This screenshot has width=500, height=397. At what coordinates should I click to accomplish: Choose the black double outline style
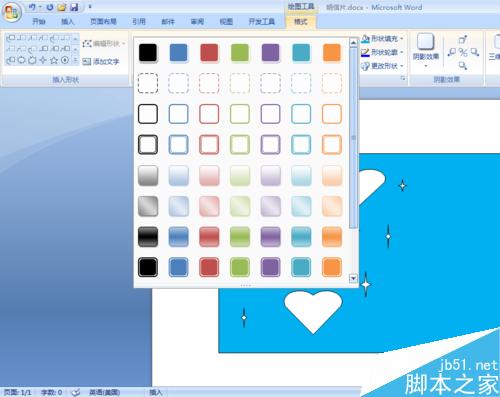point(148,145)
